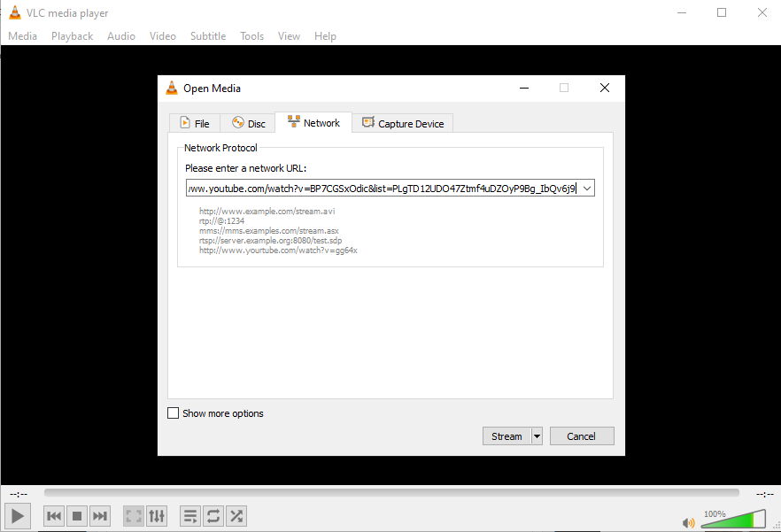The height and width of the screenshot is (532, 781).
Task: Click the example mms://mms.examples.com/stream.asx
Action: tap(269, 231)
